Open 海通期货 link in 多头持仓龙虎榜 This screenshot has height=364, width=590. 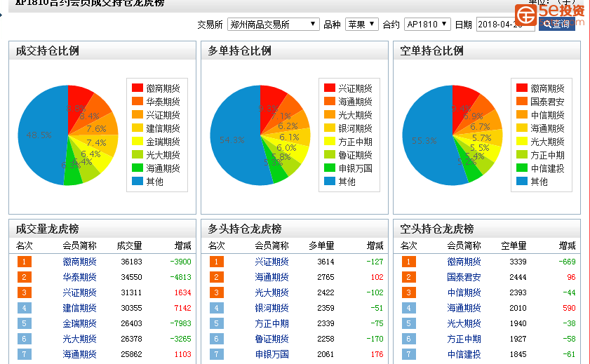point(271,277)
